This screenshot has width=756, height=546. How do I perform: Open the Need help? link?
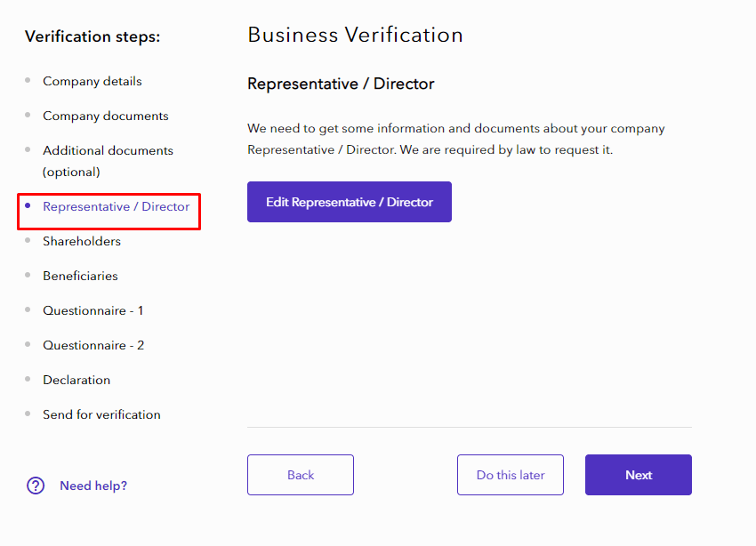pyautogui.click(x=93, y=486)
